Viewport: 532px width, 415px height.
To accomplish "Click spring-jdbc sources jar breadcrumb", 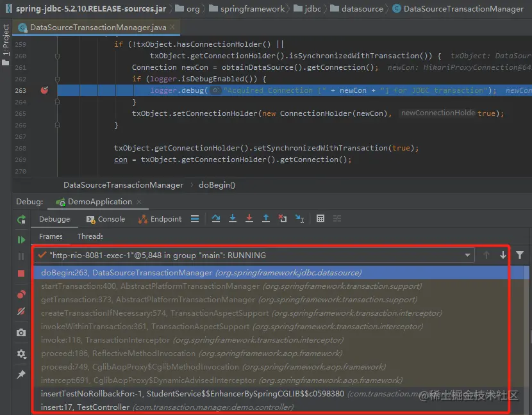I will pos(86,9).
